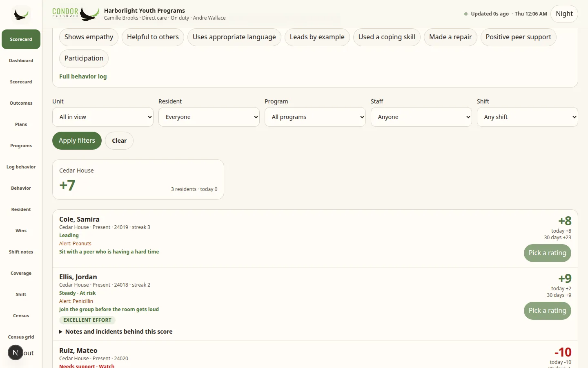Image resolution: width=588 pixels, height=368 pixels.
Task: Open resident name Ruiz, Mateo
Action: 78,351
